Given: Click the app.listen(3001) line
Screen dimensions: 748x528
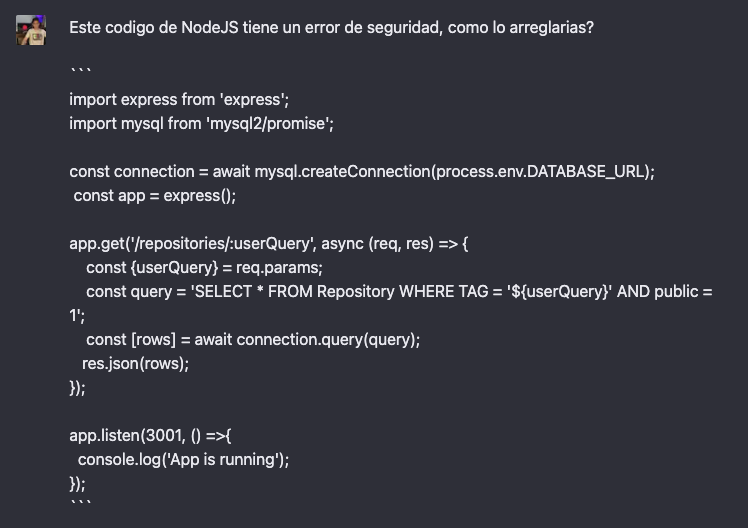Looking at the screenshot, I should [150, 435].
